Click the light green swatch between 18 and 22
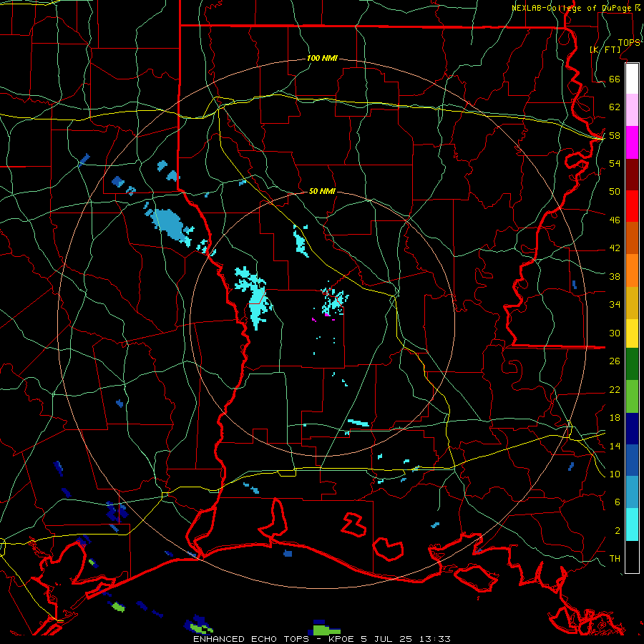Image resolution: width=644 pixels, height=644 pixels. click(x=632, y=396)
